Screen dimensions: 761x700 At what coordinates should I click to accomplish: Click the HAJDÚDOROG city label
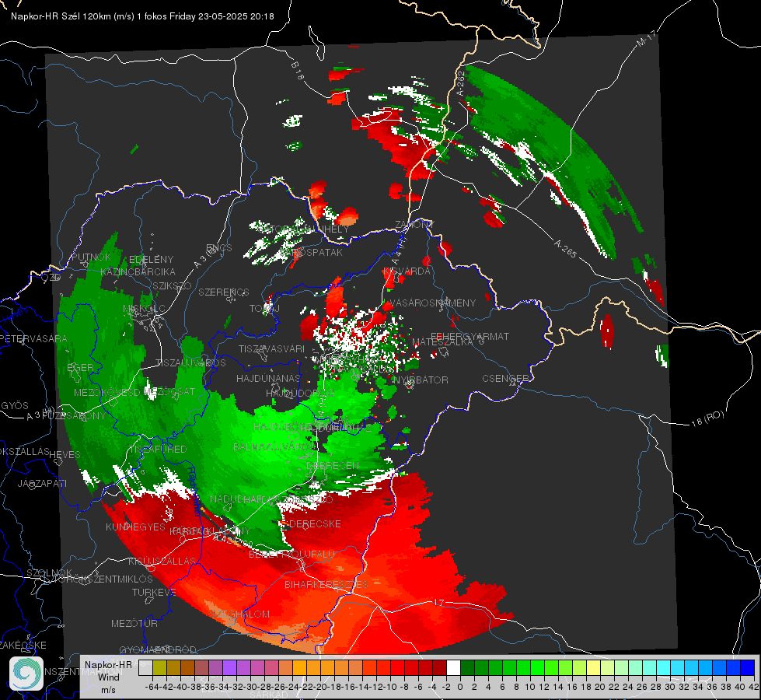(300, 393)
